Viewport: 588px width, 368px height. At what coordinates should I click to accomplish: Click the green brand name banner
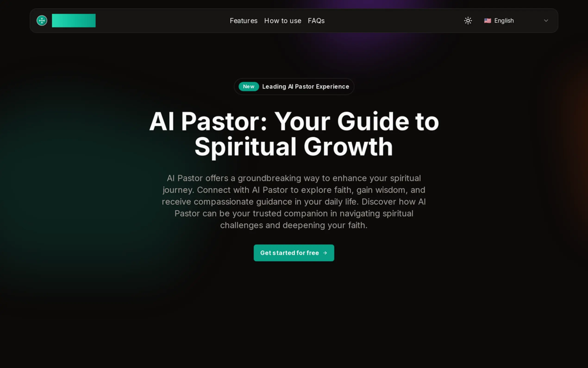click(x=74, y=20)
